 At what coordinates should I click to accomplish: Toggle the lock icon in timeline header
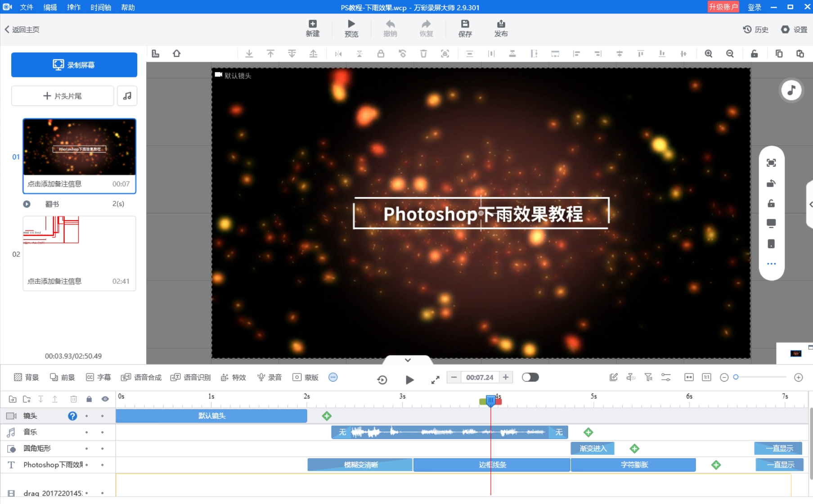[x=89, y=399]
